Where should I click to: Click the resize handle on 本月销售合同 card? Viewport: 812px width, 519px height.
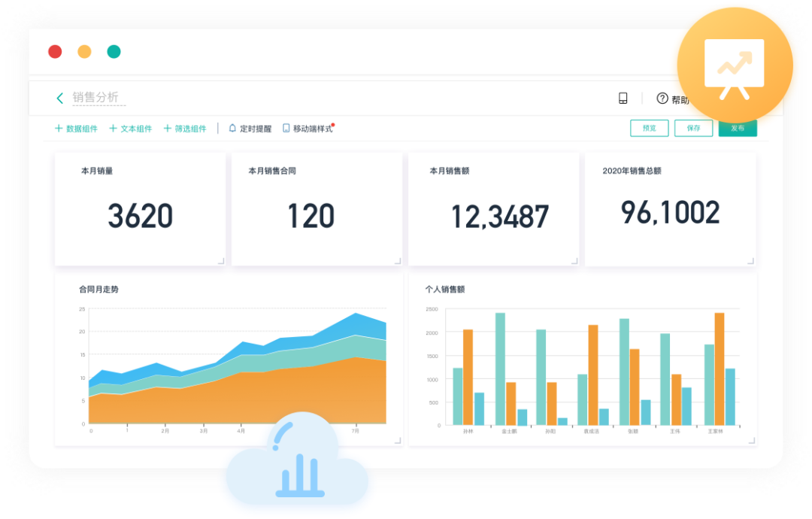398,261
